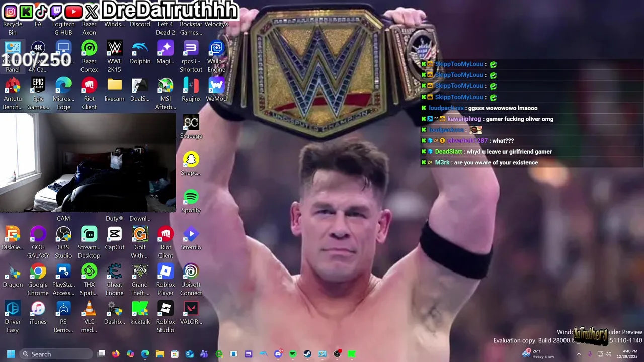Open the Cheat Engine desktop icon
The width and height of the screenshot is (644, 362).
pyautogui.click(x=115, y=280)
